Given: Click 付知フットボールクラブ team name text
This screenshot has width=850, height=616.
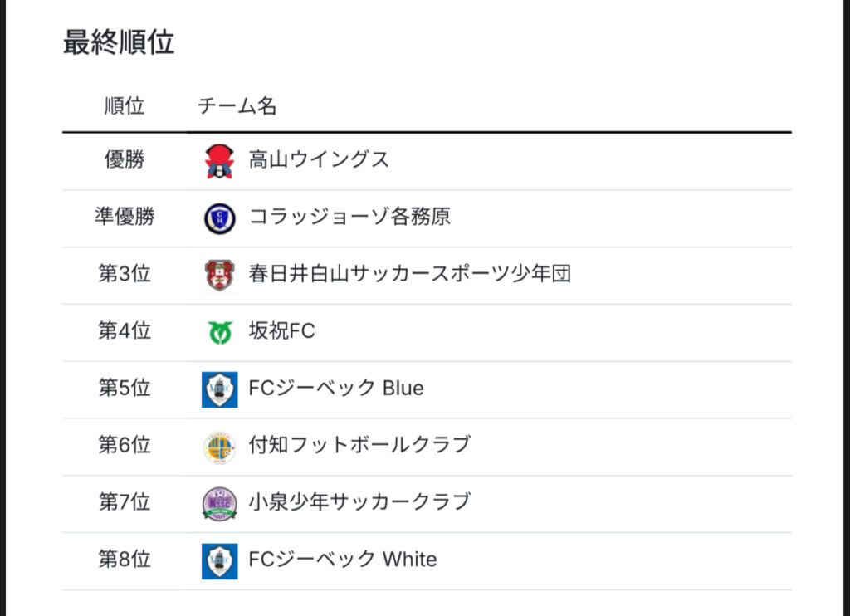Looking at the screenshot, I should click(359, 445).
